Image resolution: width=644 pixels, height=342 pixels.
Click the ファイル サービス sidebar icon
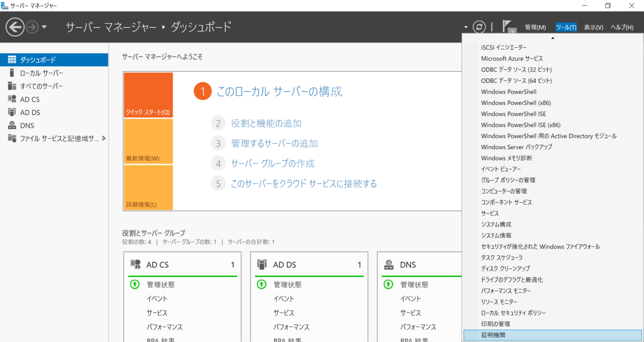(x=12, y=138)
